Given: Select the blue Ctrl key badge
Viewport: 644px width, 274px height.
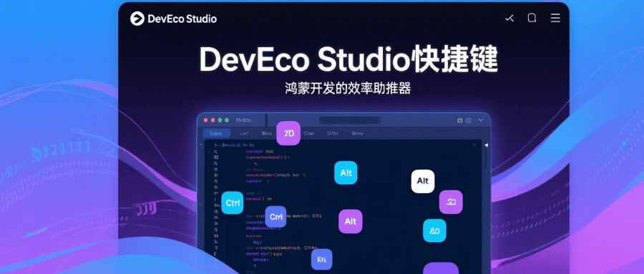Looking at the screenshot, I should [275, 217].
